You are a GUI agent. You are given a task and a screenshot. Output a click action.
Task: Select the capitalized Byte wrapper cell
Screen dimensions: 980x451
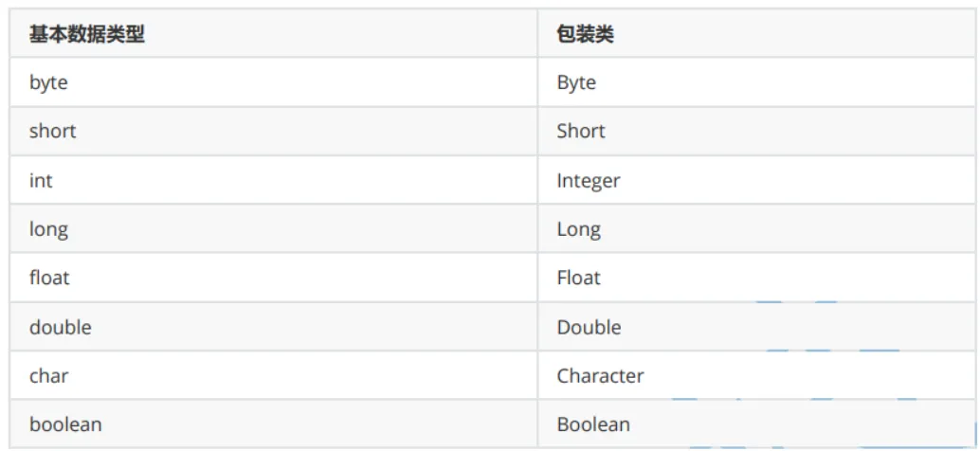pos(576,82)
